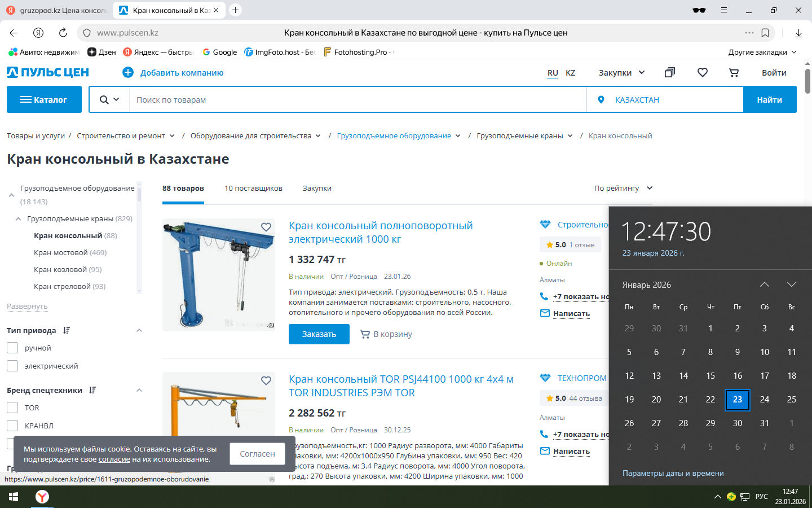The width and height of the screenshot is (812, 508).
Task: Check the ручной drive type checkbox
Action: pos(12,348)
